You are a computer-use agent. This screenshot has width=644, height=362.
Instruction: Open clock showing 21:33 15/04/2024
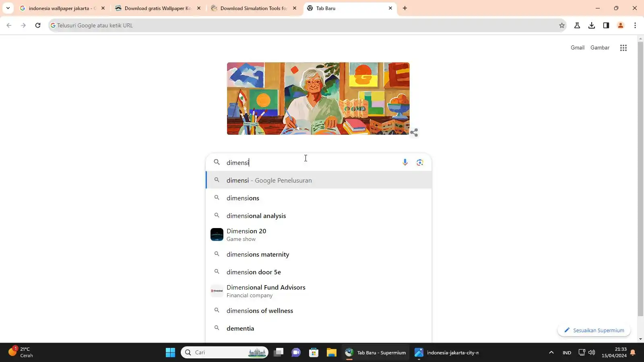(614, 352)
